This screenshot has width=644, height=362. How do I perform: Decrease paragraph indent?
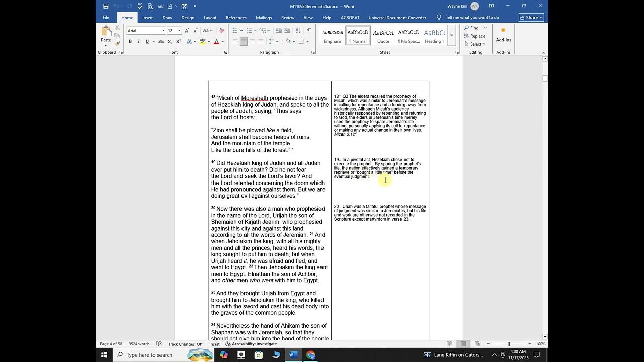click(x=278, y=31)
